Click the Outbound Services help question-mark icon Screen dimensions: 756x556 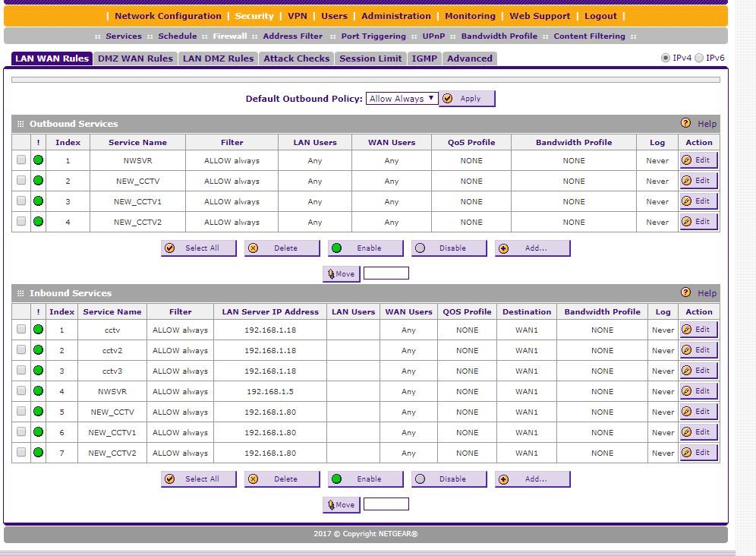[685, 123]
